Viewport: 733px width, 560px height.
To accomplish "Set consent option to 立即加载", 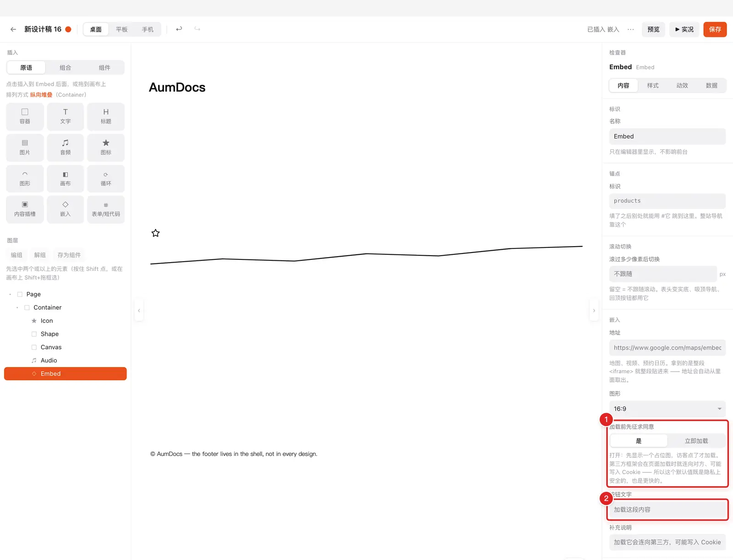I will tap(696, 441).
